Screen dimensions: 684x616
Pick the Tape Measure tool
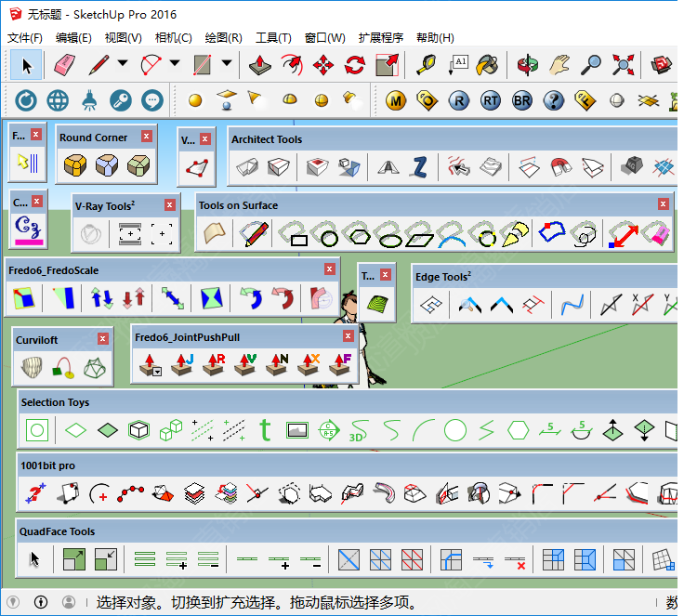426,65
